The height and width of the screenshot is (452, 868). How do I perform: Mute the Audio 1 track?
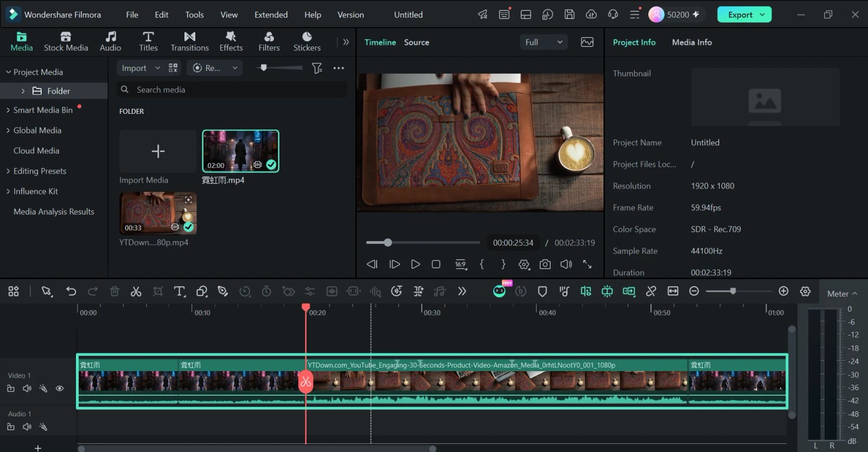(27, 427)
